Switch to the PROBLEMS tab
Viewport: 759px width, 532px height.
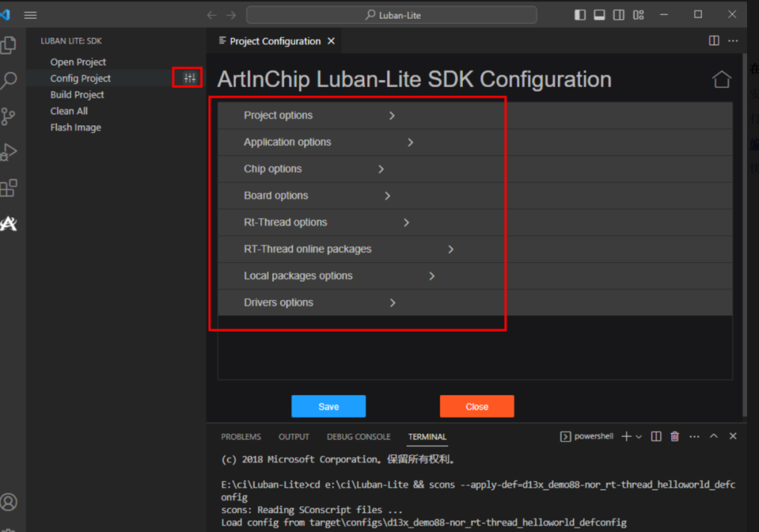241,436
